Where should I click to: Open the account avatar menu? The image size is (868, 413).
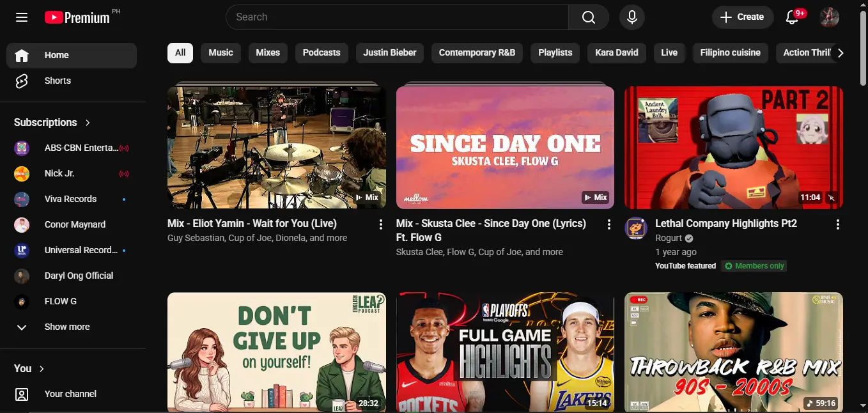(x=830, y=17)
